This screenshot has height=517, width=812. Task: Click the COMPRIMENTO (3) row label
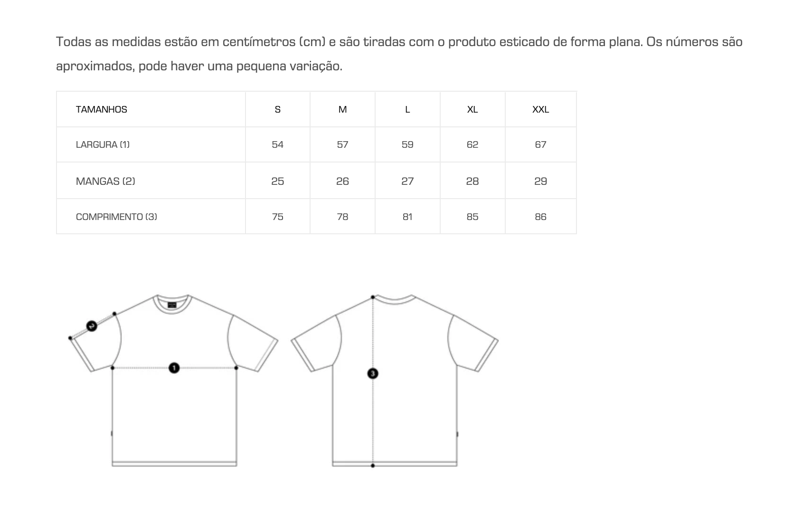[x=116, y=217]
